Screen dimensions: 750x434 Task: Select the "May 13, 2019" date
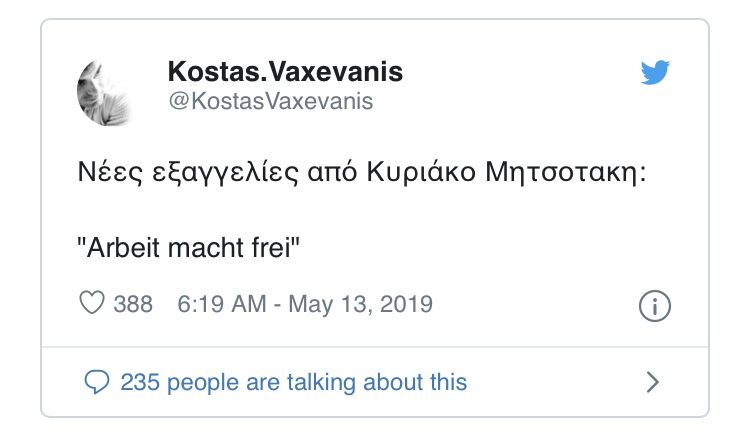[360, 304]
